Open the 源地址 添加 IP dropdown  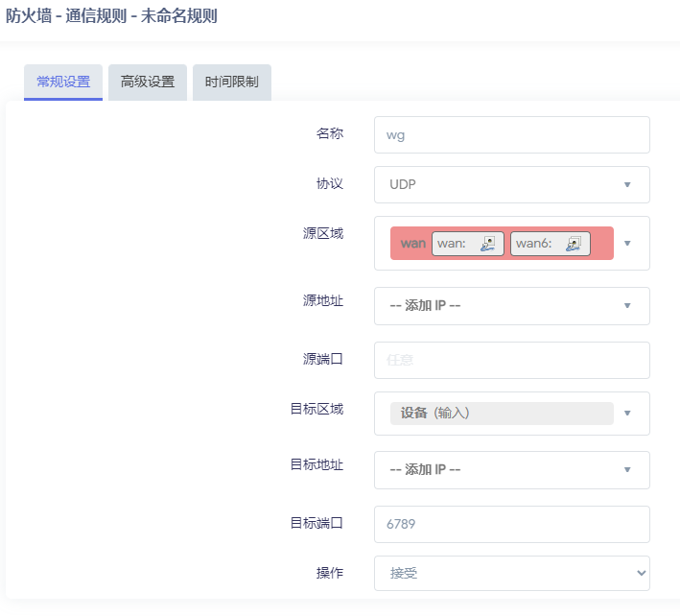512,306
